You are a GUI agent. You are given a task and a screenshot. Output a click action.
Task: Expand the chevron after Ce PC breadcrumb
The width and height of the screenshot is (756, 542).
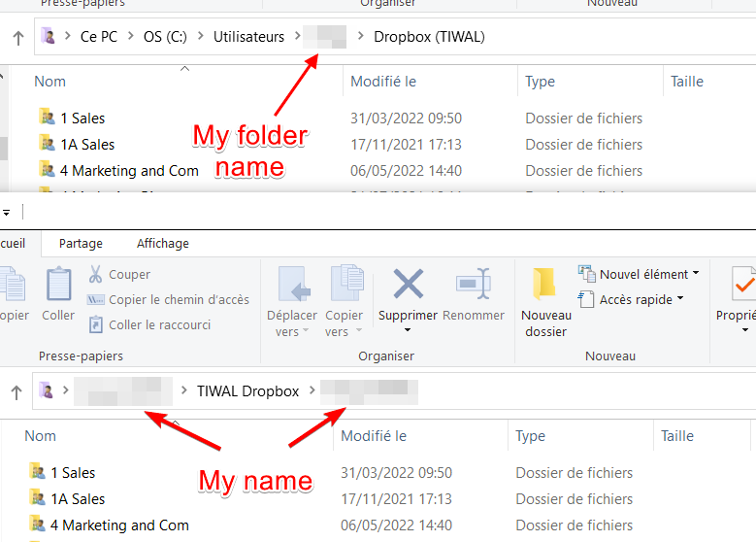(x=131, y=36)
